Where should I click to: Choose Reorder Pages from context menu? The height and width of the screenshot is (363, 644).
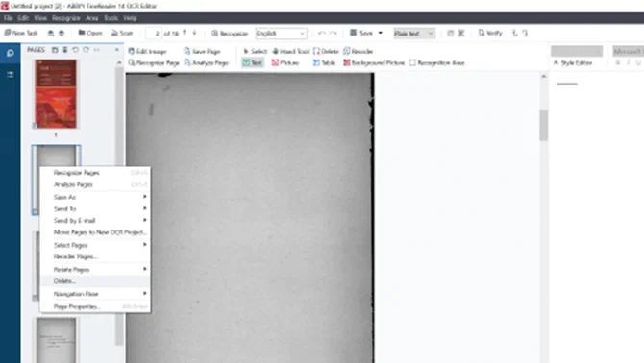click(x=95, y=256)
